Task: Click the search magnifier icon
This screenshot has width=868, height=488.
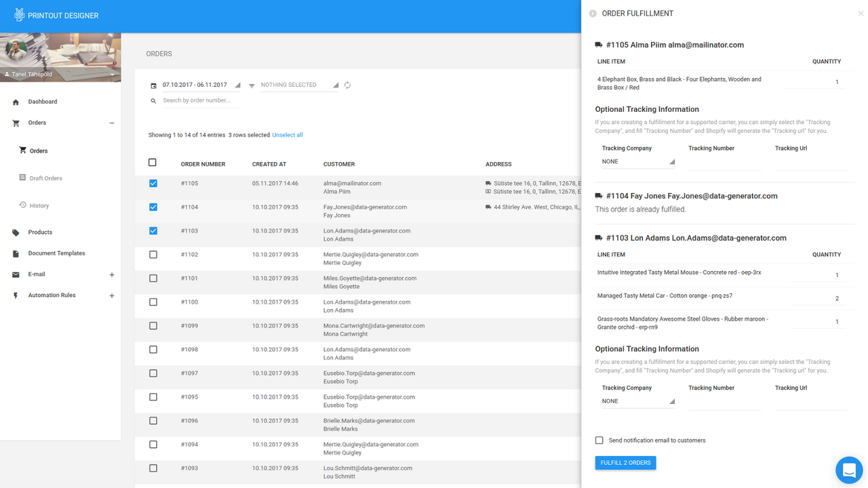Action: coord(153,101)
